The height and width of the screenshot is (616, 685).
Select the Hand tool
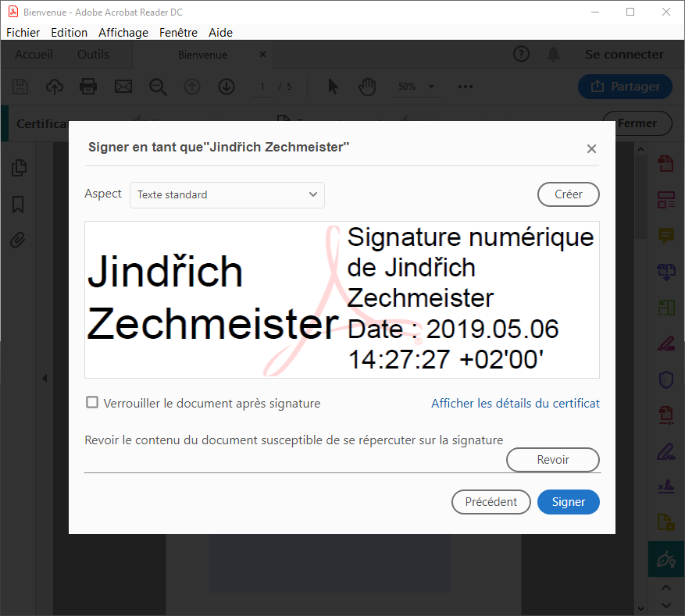click(x=366, y=87)
